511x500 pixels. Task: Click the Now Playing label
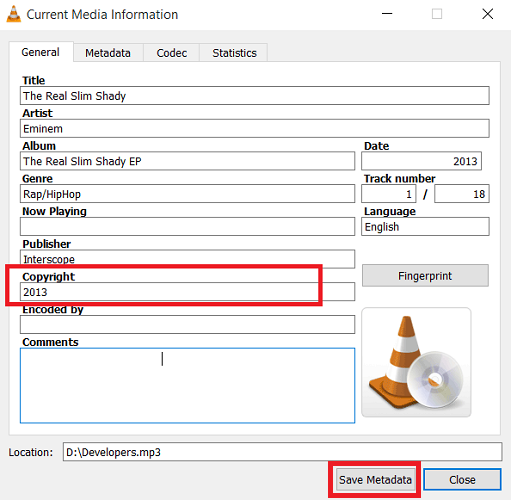(54, 211)
